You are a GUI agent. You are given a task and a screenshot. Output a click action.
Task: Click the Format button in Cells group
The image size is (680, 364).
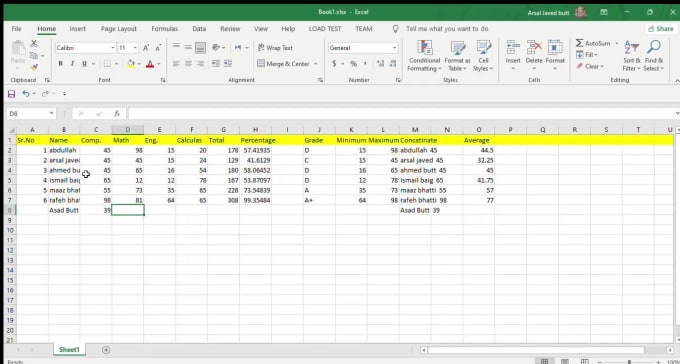pos(555,55)
